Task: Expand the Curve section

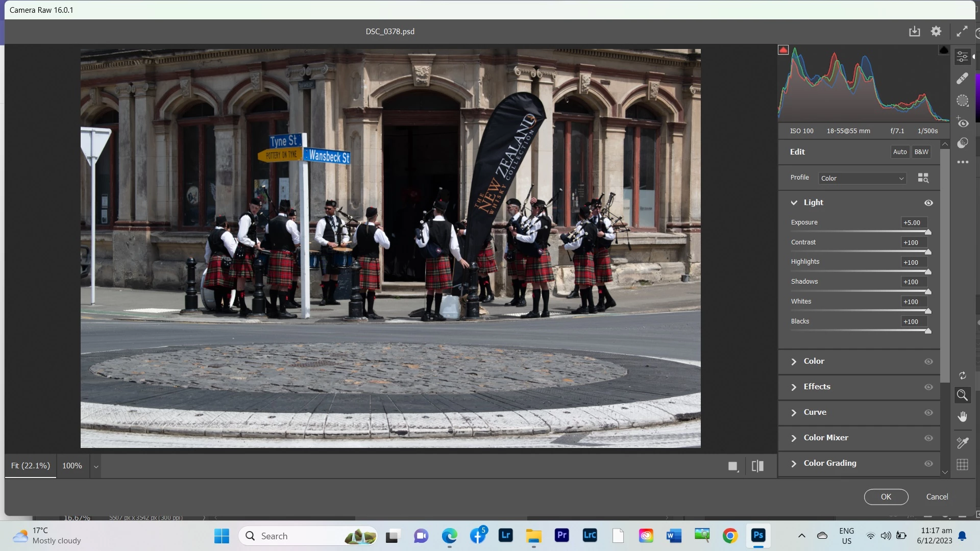Action: coord(815,412)
